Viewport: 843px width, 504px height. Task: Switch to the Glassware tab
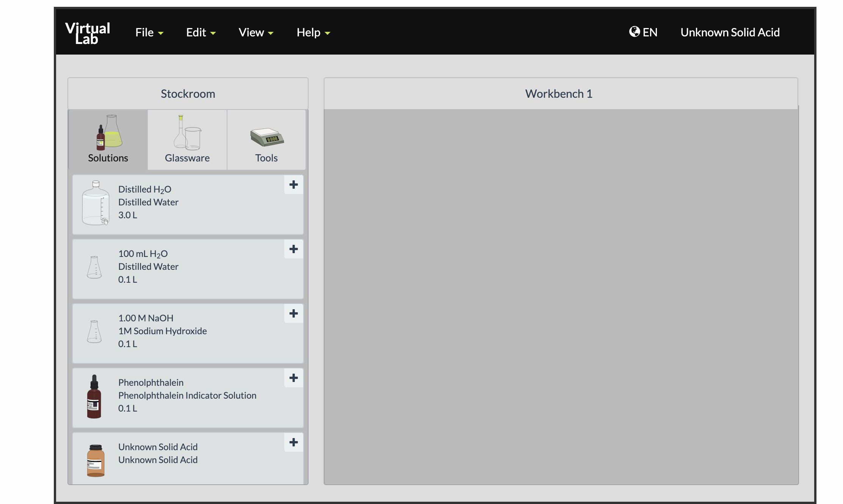(187, 140)
